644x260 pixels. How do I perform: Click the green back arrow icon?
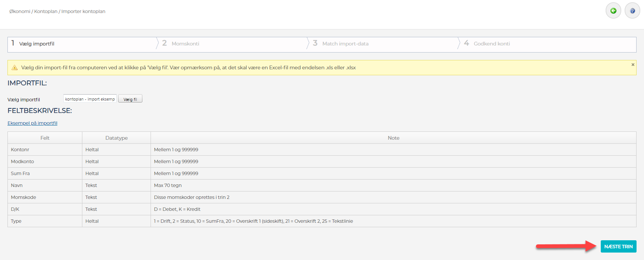(x=613, y=11)
